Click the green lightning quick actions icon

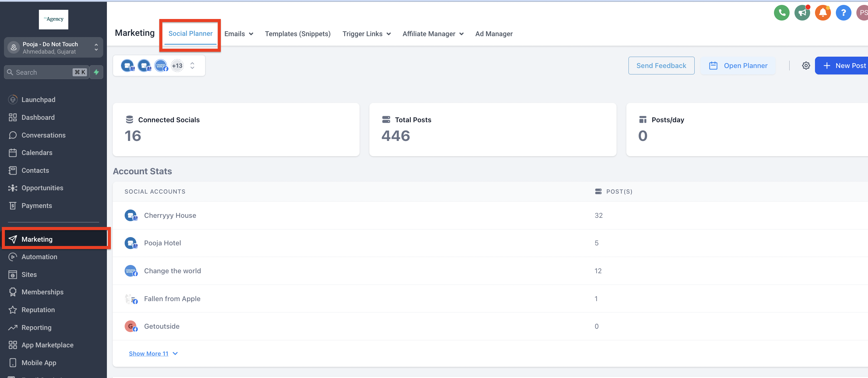pos(96,72)
